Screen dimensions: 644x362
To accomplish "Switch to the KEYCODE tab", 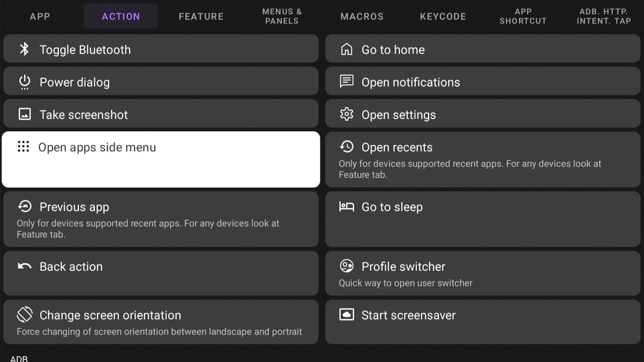I will 443,16.
